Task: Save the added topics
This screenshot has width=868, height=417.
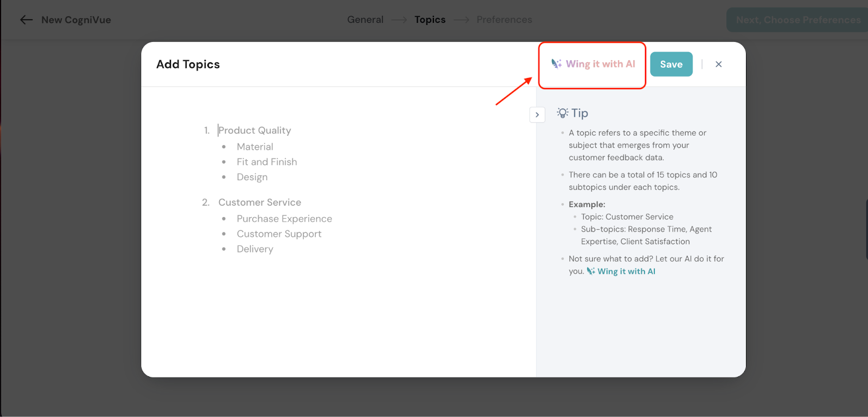Action: (671, 64)
